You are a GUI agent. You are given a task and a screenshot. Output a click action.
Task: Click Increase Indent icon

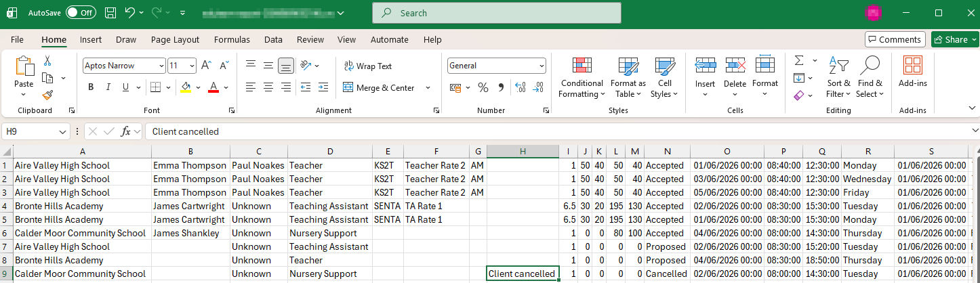tap(323, 87)
